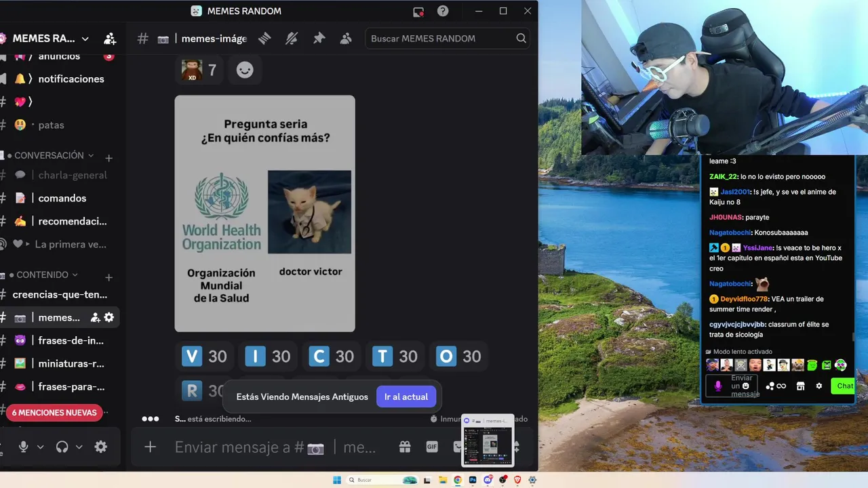Create channel in CONVERSACIÓN with plus icon
Viewport: 868px width, 488px height.
tap(108, 158)
